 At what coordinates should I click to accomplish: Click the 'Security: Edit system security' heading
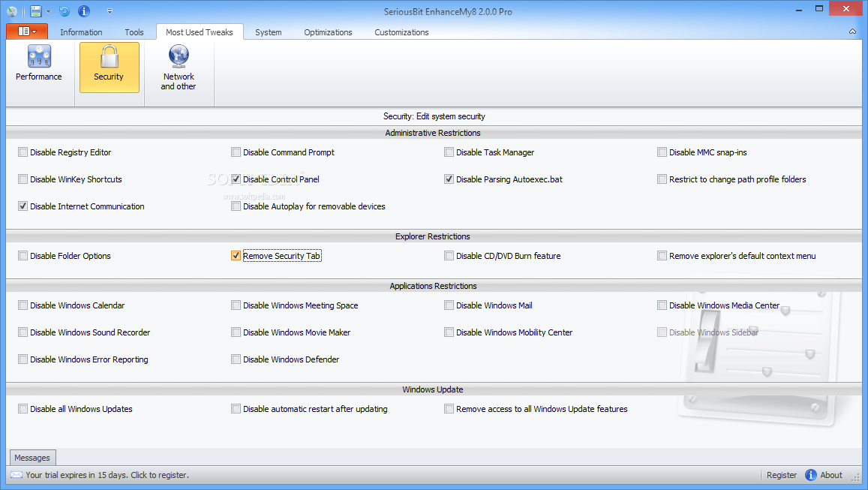(x=434, y=116)
